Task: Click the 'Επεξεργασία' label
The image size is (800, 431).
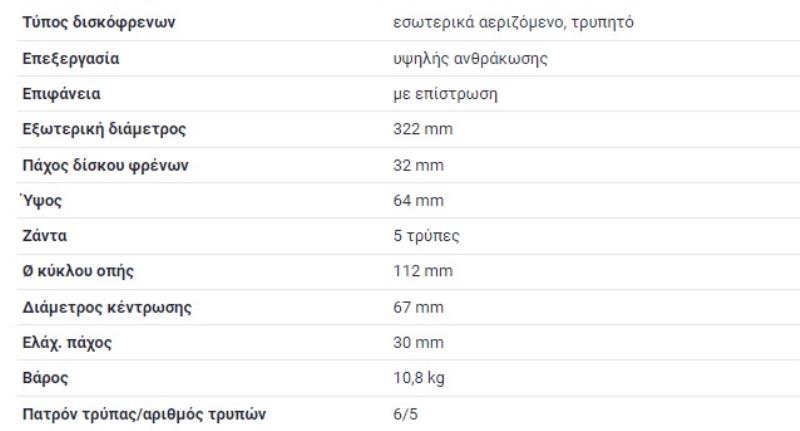Action: tap(71, 58)
